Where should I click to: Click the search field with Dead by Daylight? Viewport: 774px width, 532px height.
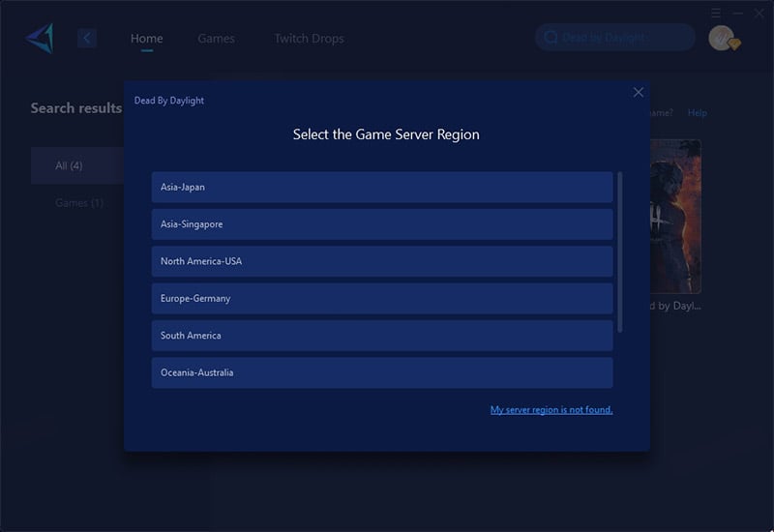click(615, 38)
